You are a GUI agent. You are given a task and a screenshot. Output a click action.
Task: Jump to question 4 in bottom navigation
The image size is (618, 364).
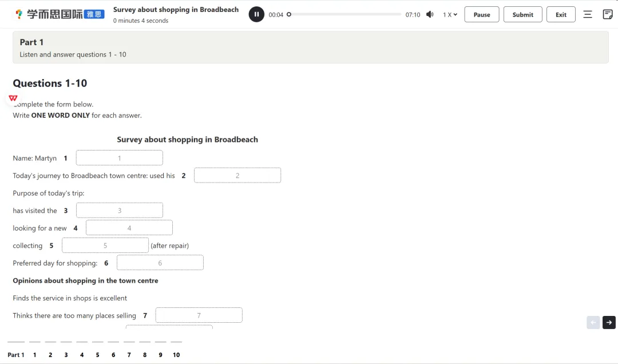pyautogui.click(x=82, y=355)
